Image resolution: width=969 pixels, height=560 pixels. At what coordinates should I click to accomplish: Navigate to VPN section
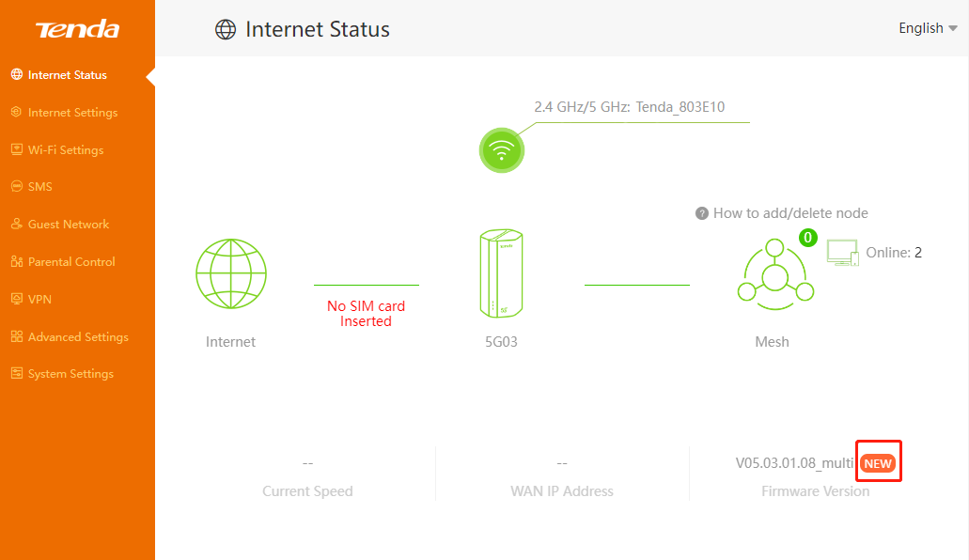tap(39, 300)
